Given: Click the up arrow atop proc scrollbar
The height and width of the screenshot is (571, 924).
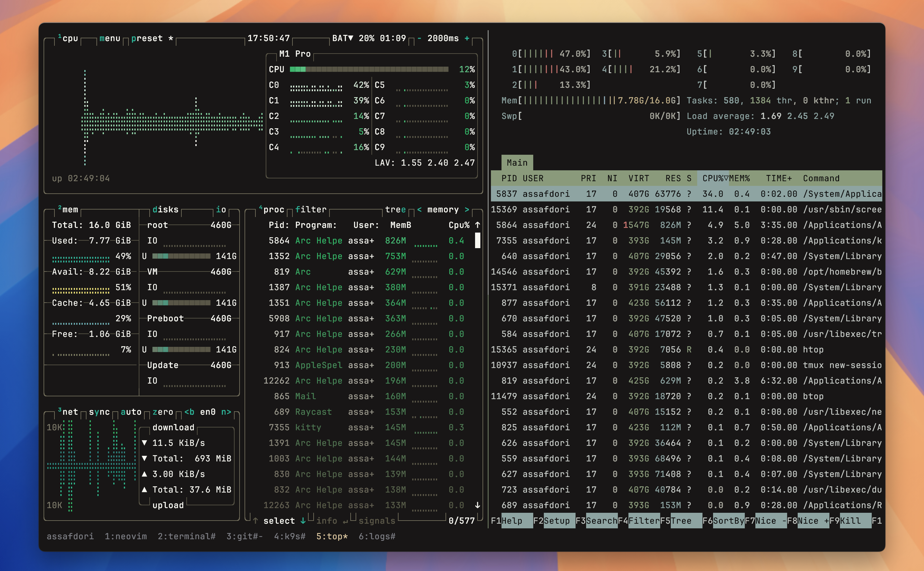Looking at the screenshot, I should click(x=478, y=225).
